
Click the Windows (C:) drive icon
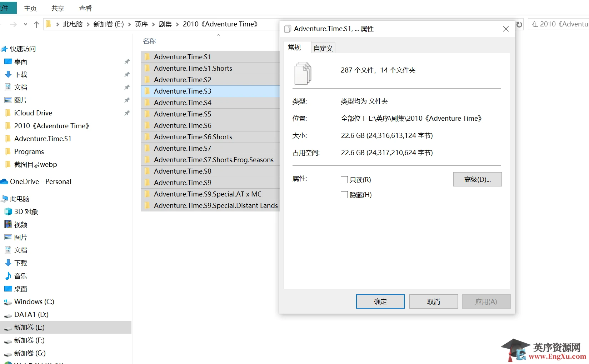pyautogui.click(x=8, y=302)
